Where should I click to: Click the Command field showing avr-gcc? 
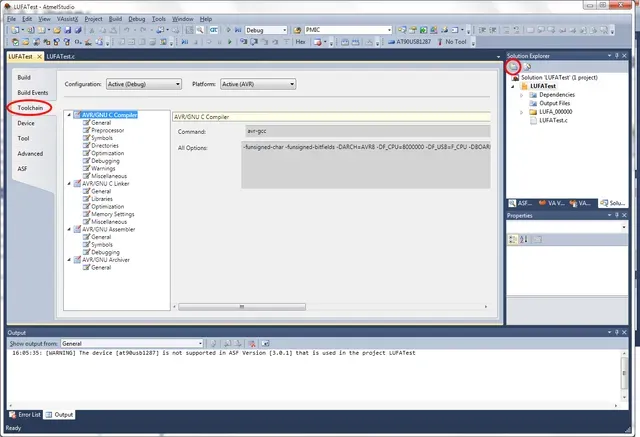pyautogui.click(x=368, y=131)
